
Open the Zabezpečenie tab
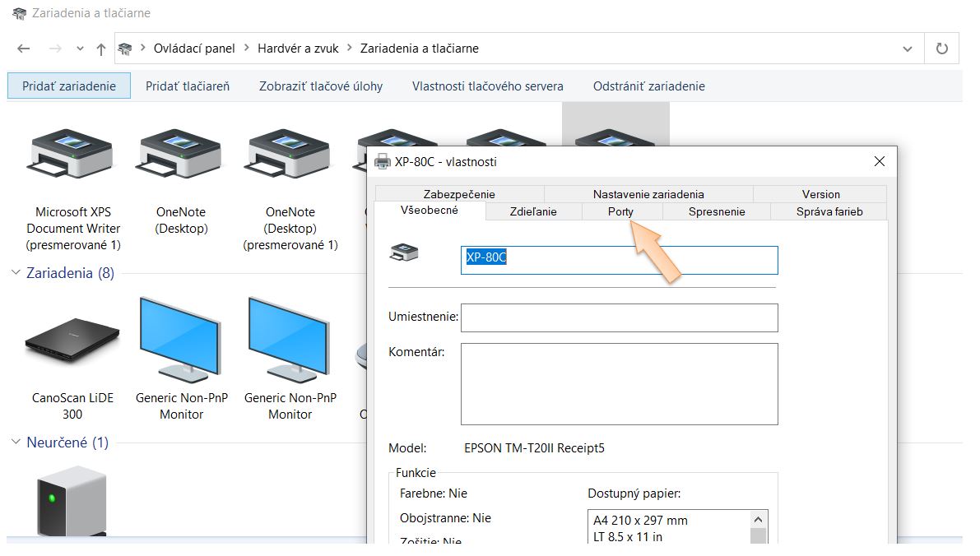tap(459, 194)
